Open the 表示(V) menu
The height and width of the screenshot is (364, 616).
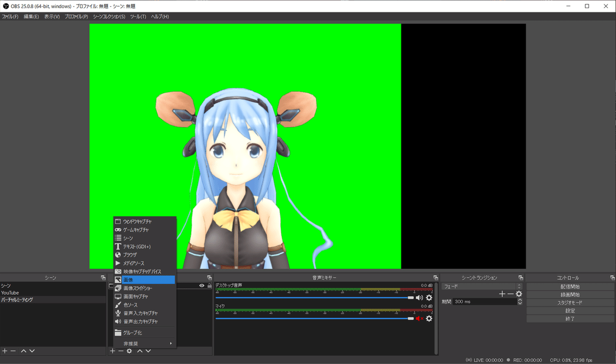(52, 16)
